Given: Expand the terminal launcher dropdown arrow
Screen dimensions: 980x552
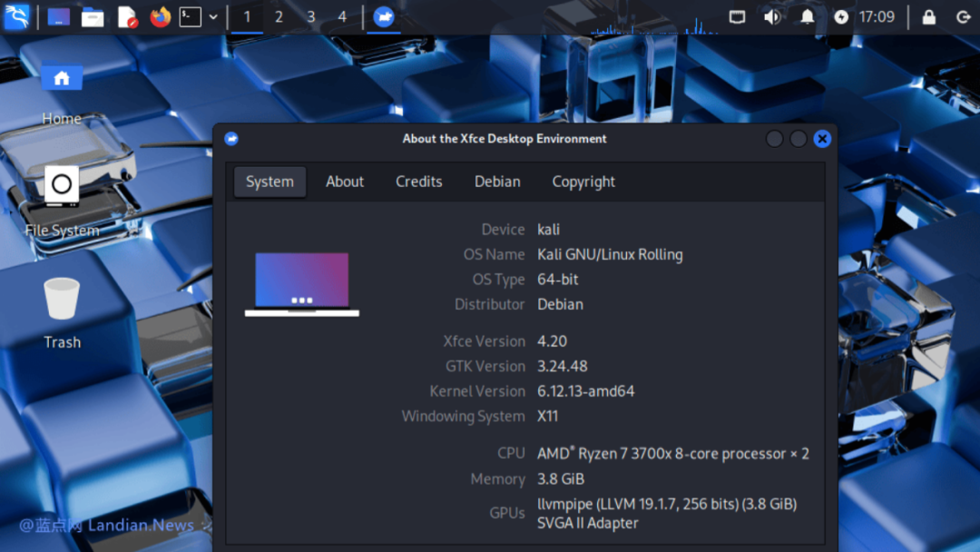Looking at the screenshot, I should [x=213, y=17].
